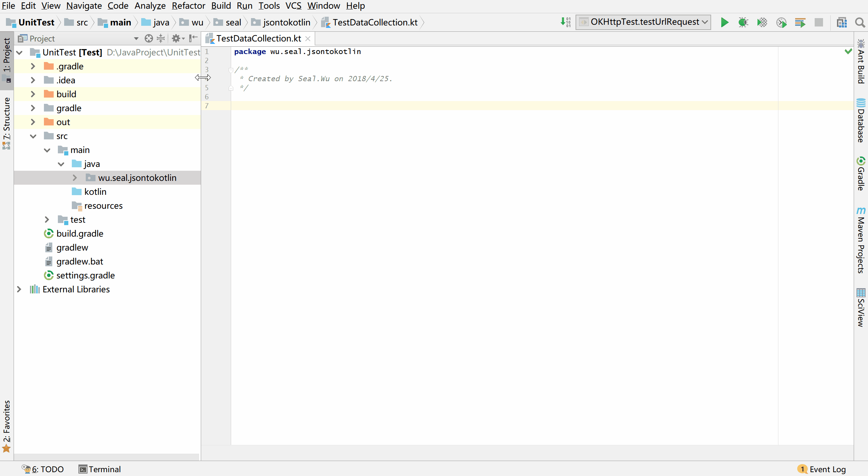Open Project panel settings gear
The width and height of the screenshot is (868, 476).
click(x=176, y=38)
